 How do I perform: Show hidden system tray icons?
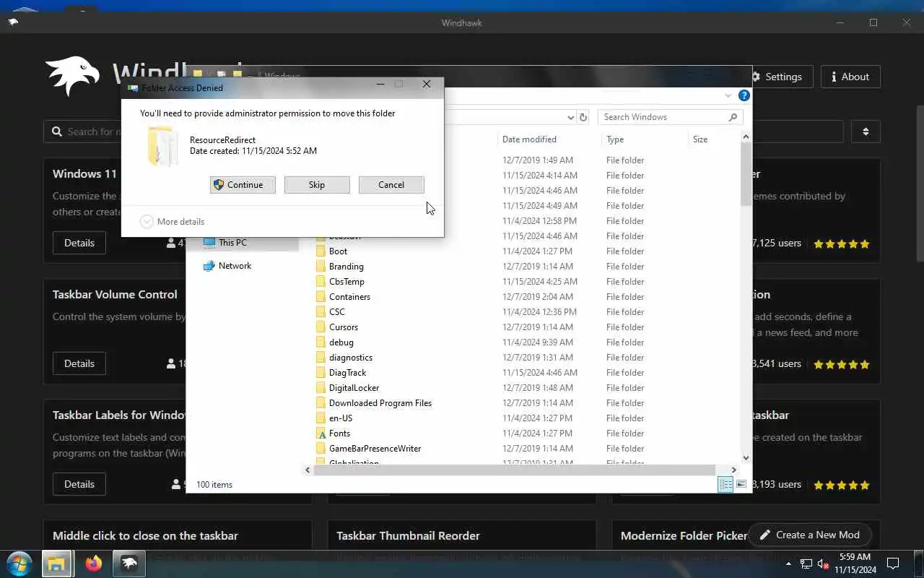click(788, 564)
